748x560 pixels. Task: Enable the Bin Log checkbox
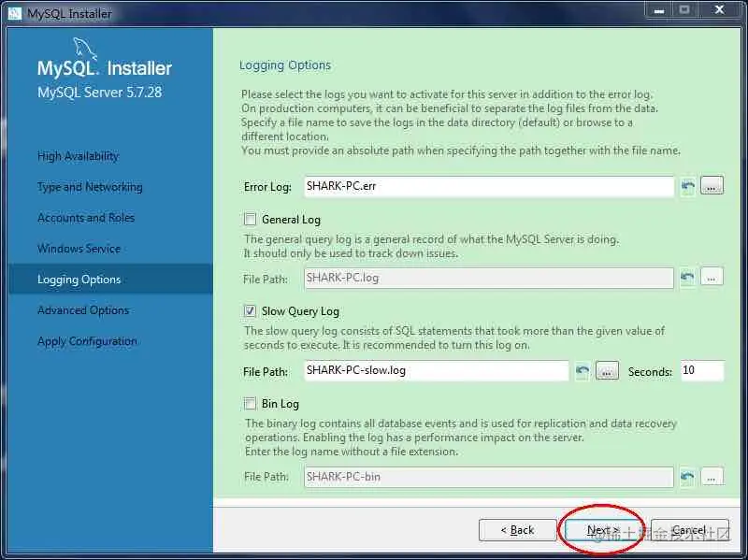coord(250,404)
